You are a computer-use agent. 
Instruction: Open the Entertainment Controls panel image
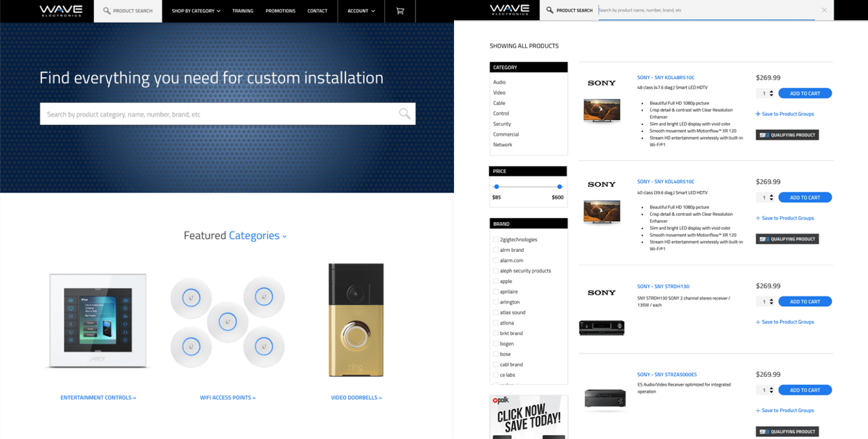pyautogui.click(x=98, y=321)
